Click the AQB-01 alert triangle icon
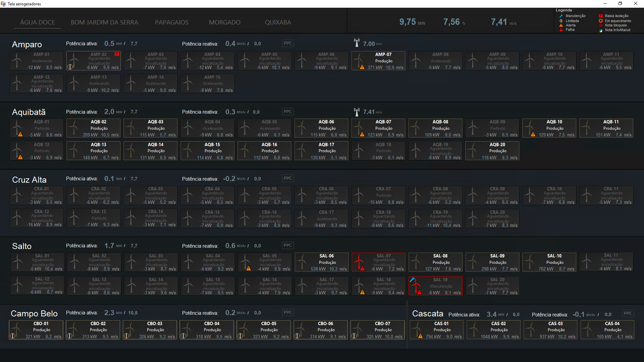 (20, 134)
